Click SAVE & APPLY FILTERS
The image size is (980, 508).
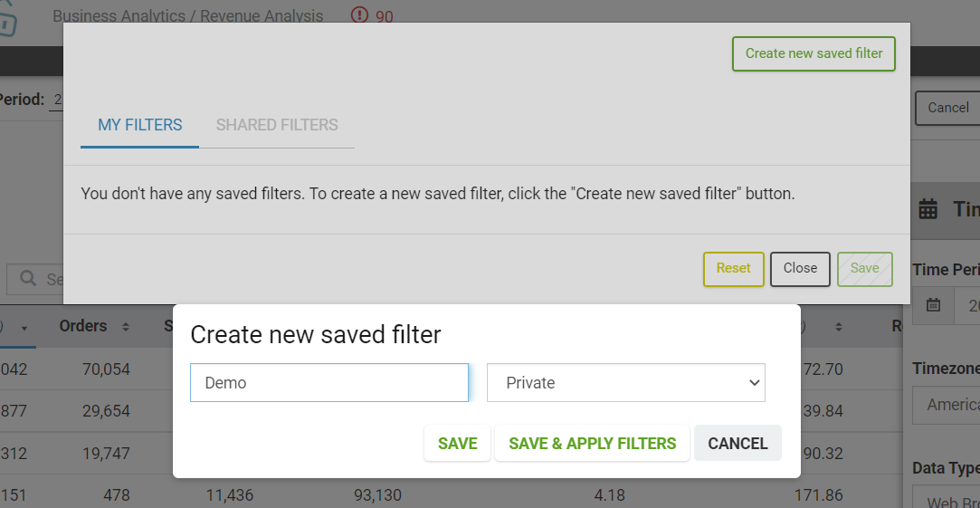tap(592, 443)
